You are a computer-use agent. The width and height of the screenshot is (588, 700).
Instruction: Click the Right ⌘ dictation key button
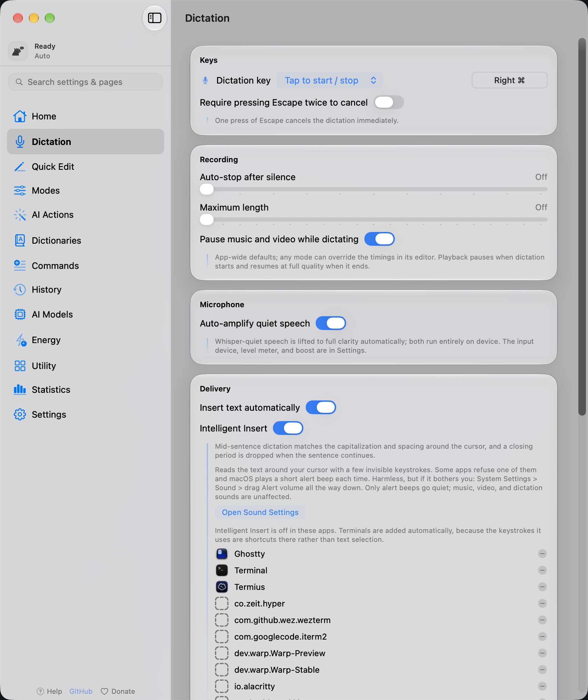[509, 80]
